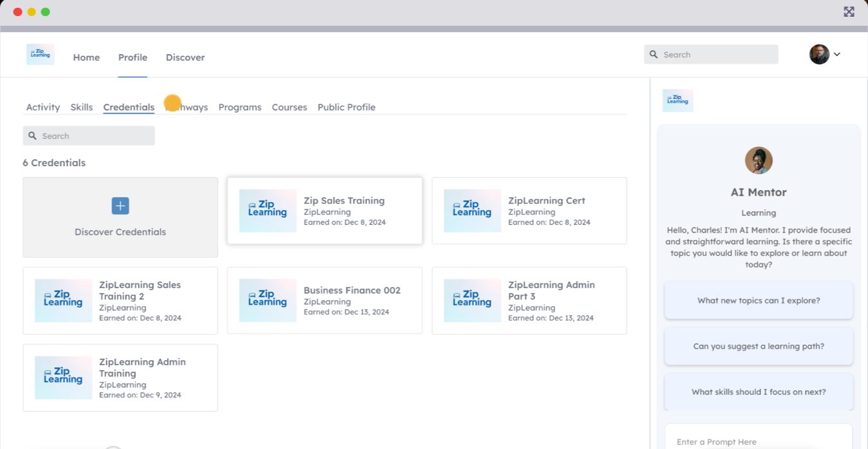Image resolution: width=868 pixels, height=449 pixels.
Task: Open the Public Profile tab
Action: (x=346, y=107)
